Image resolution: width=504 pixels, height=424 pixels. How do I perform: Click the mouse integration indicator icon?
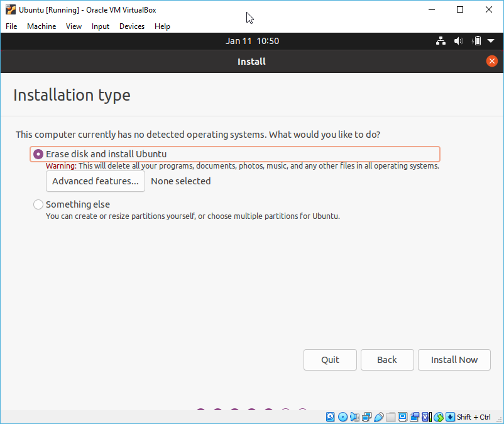439,417
